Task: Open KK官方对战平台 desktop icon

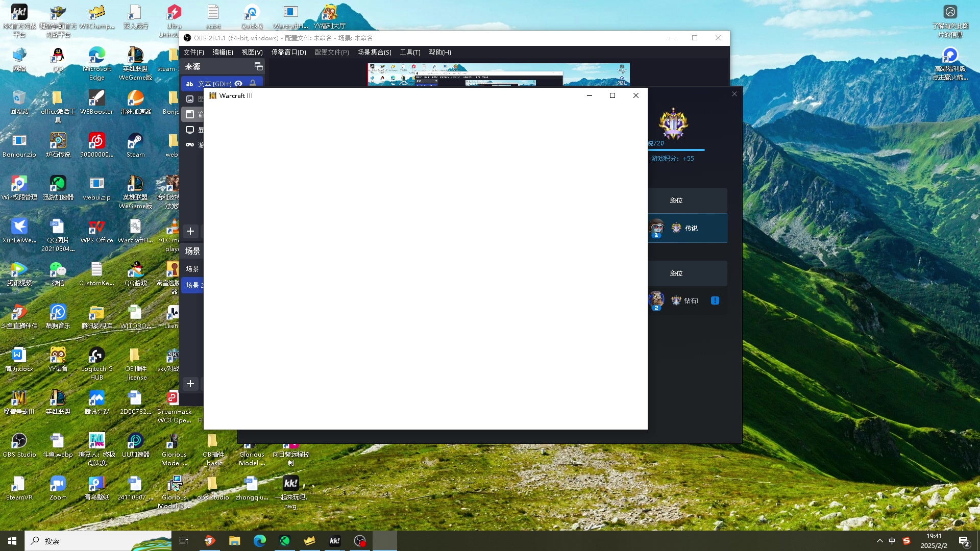Action: 19,20
